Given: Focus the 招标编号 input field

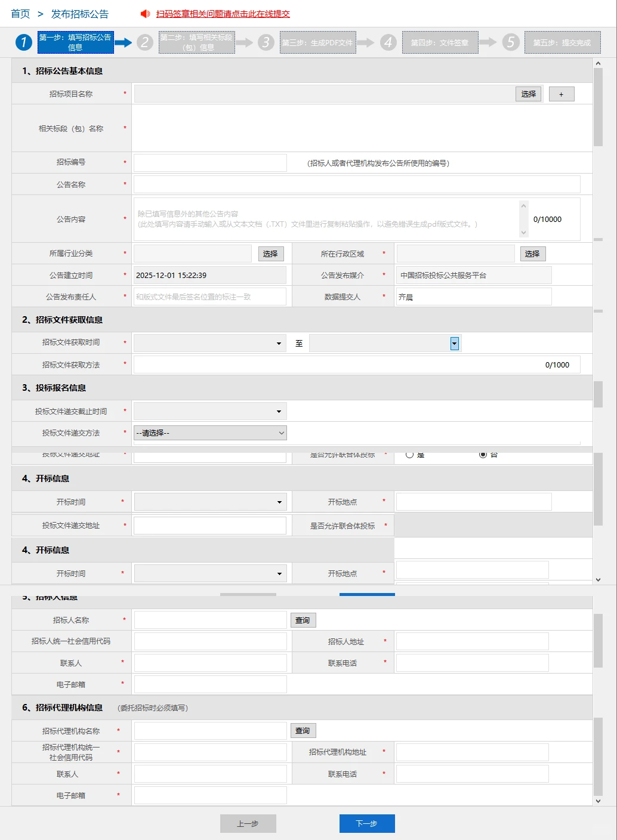Looking at the screenshot, I should [210, 163].
